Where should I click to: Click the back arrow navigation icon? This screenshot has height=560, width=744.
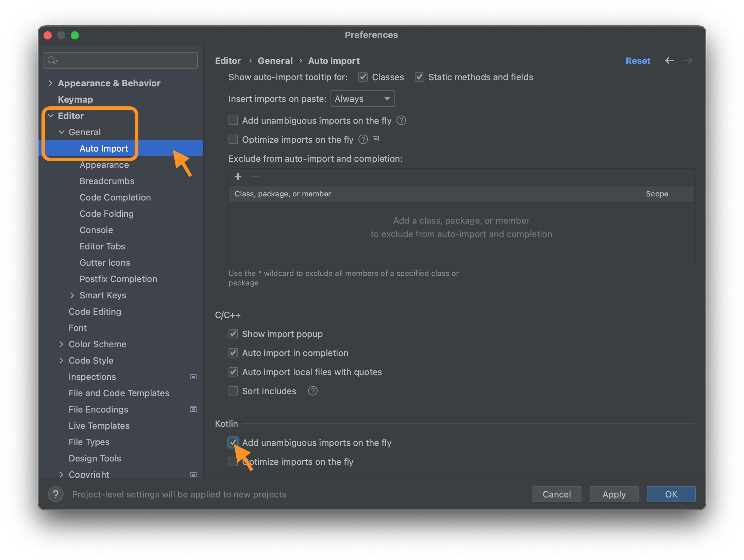pos(669,60)
